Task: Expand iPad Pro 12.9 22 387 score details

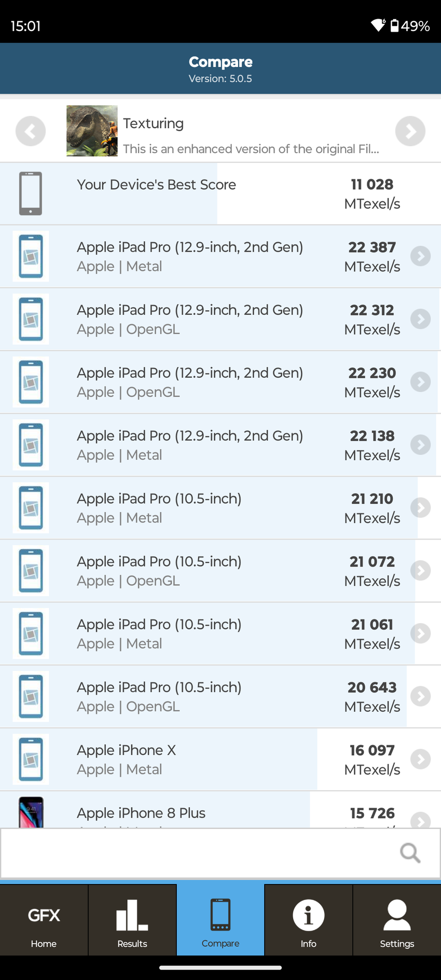Action: [420, 256]
